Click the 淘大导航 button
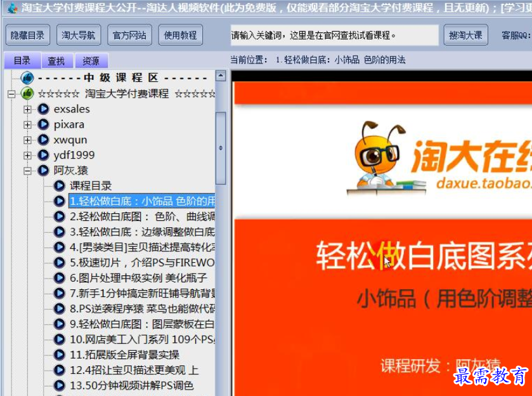532x396 pixels. (x=79, y=35)
